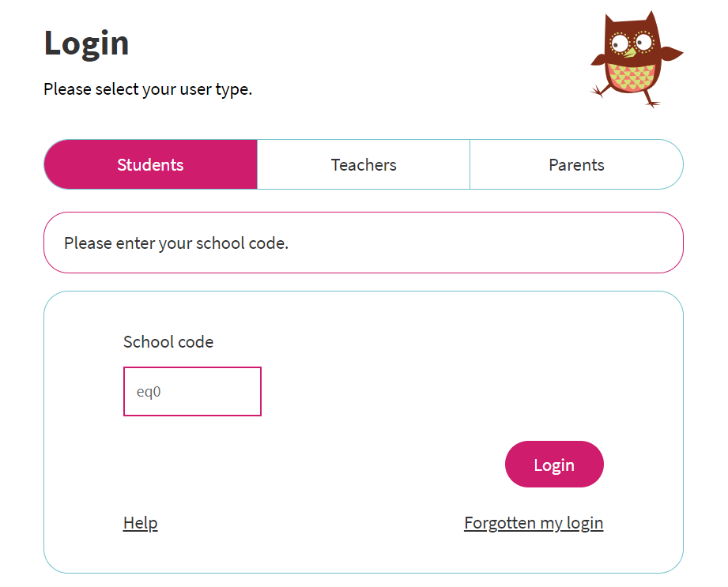
Task: Click the owl mascot icon
Action: [x=636, y=59]
